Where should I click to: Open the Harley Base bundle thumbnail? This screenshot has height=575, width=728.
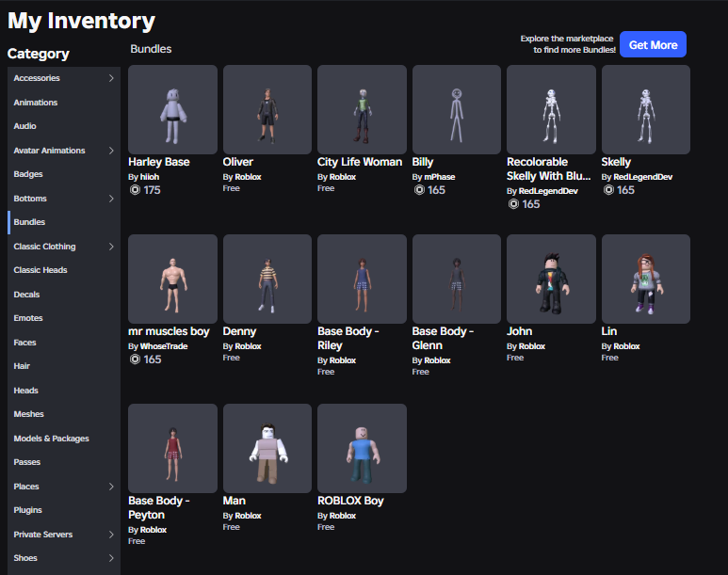[172, 109]
